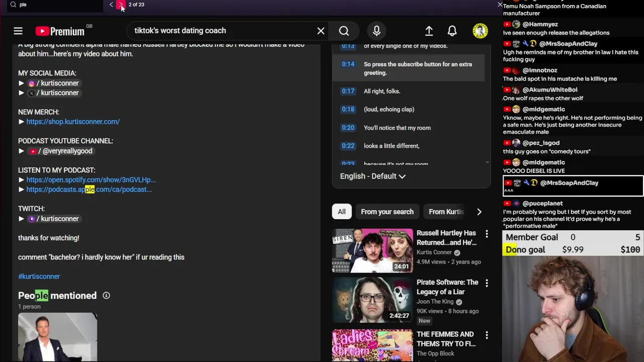Clear the search box with X
This screenshot has width=644, height=362.
[x=320, y=31]
